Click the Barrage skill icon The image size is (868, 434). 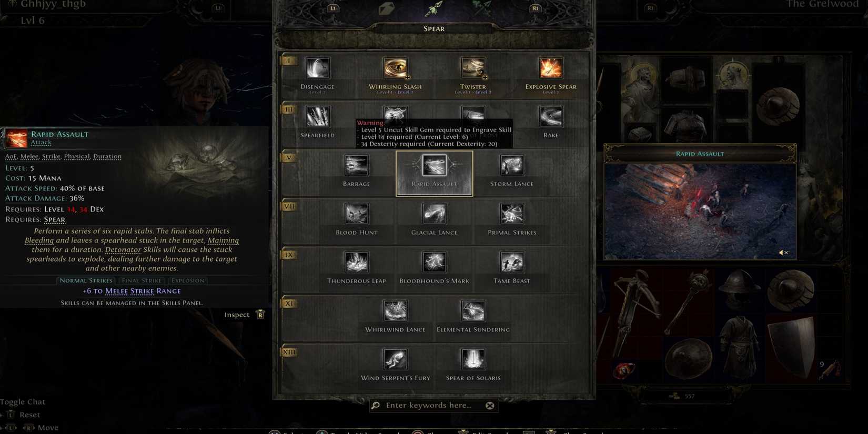pos(356,165)
